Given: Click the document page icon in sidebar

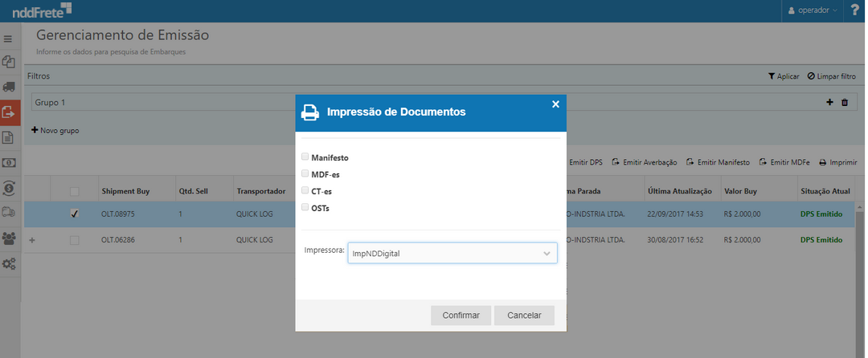Looking at the screenshot, I should point(9,137).
